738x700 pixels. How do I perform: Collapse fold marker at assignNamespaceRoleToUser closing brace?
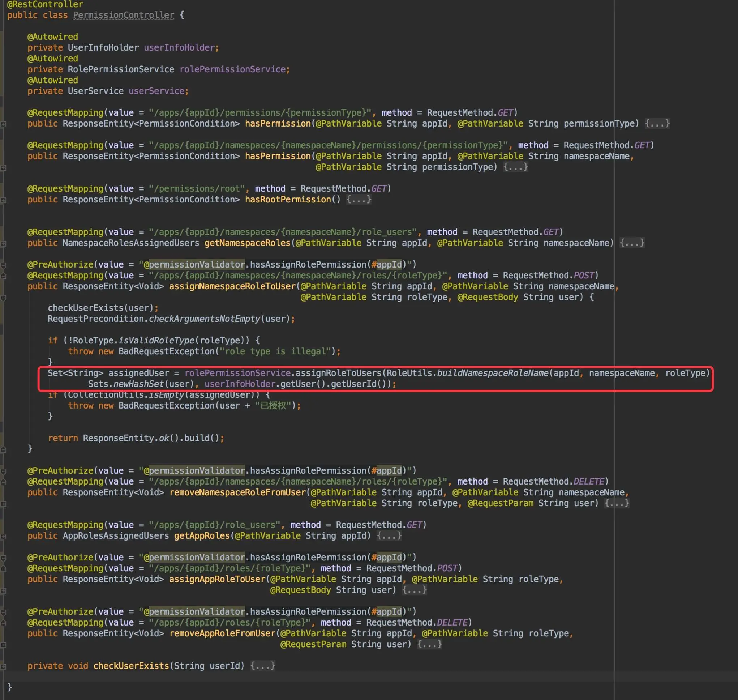click(3, 450)
